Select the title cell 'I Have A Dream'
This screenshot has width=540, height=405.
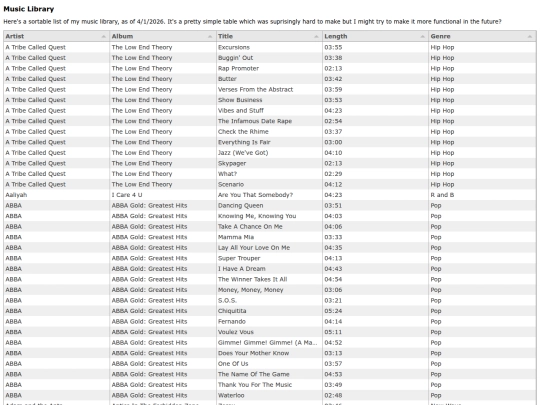269,269
